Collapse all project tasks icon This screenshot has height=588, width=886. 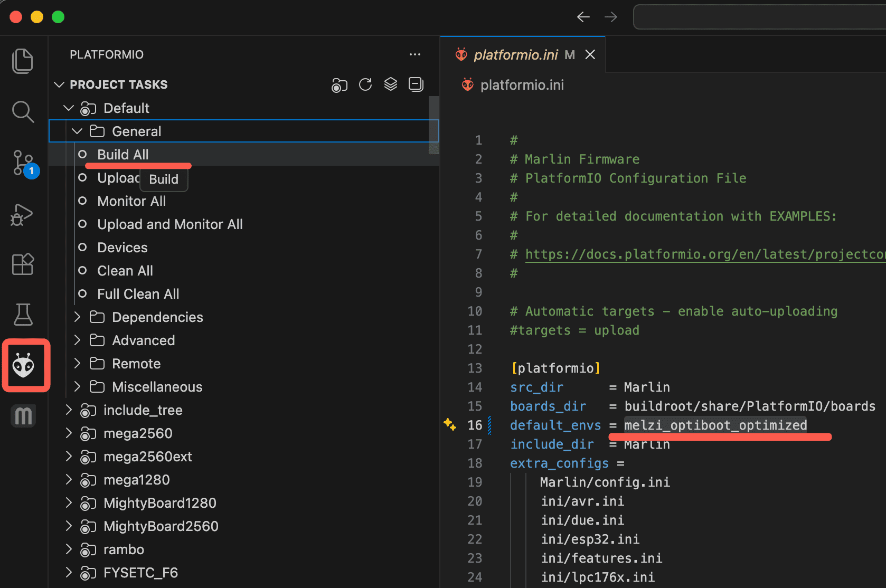pyautogui.click(x=416, y=84)
